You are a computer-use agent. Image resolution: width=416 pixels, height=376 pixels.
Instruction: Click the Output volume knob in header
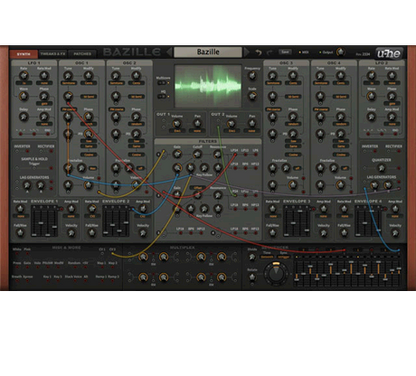(340, 52)
